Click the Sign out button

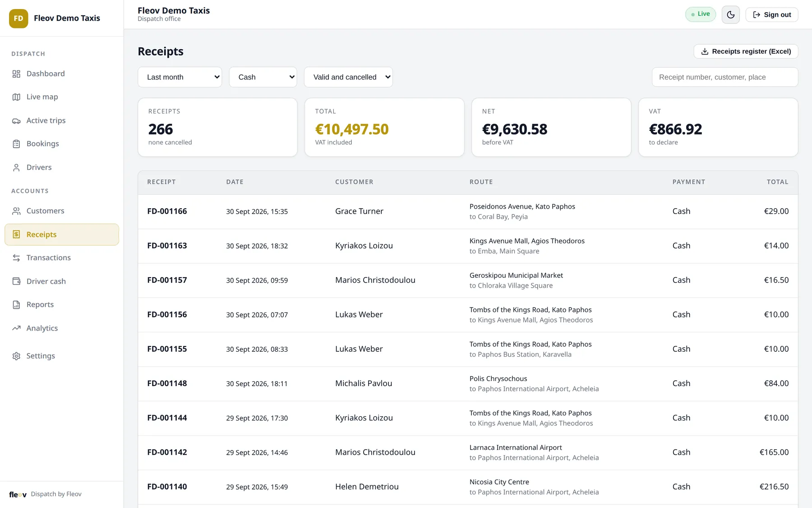pyautogui.click(x=772, y=15)
